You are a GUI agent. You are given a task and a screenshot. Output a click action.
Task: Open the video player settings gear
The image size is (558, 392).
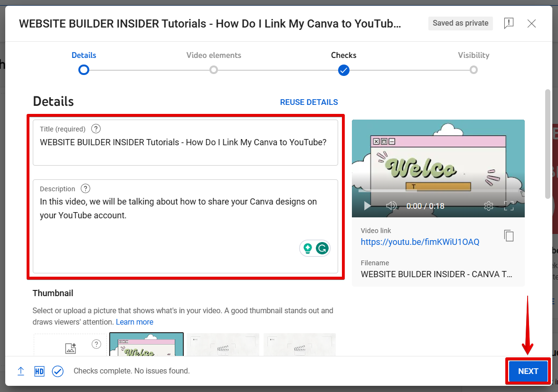[x=488, y=206]
